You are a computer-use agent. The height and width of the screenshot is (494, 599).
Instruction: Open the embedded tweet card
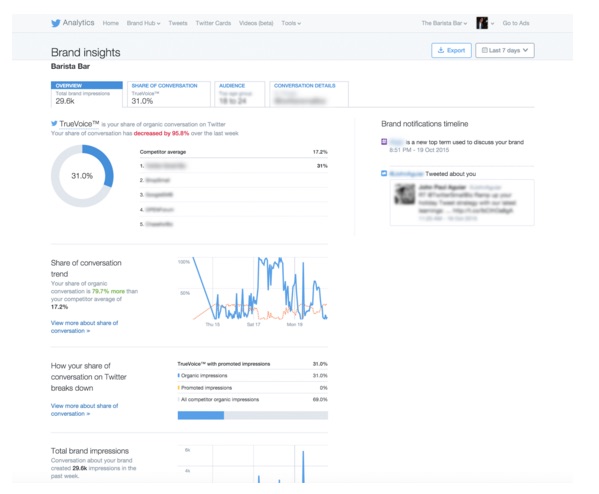462,202
